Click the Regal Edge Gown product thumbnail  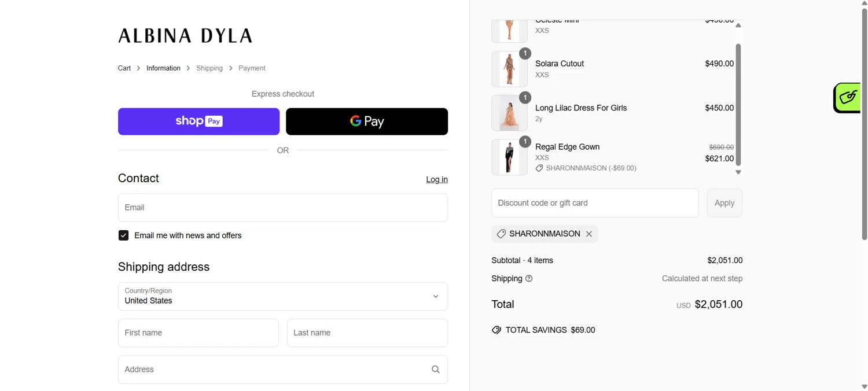509,157
